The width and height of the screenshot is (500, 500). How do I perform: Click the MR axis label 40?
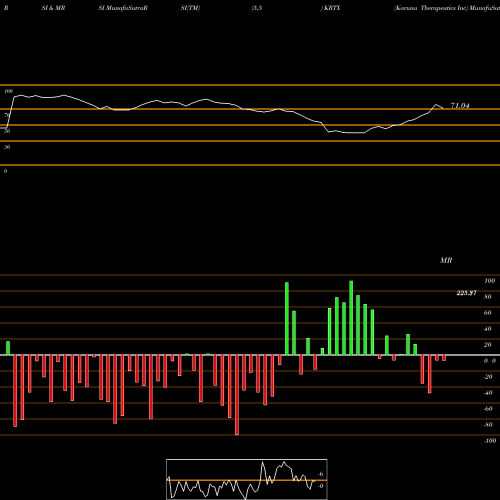pyautogui.click(x=488, y=329)
